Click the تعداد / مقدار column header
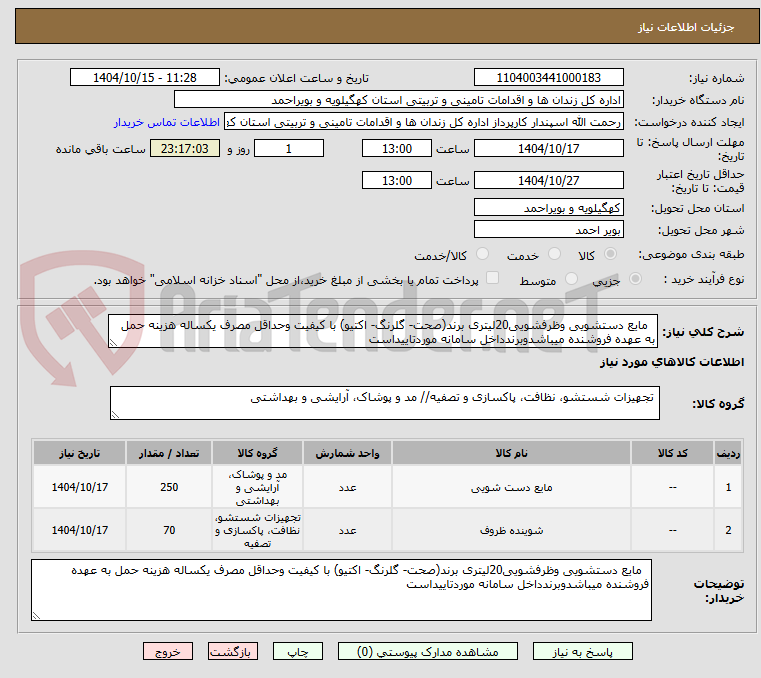The width and height of the screenshot is (761, 678). pos(169,453)
